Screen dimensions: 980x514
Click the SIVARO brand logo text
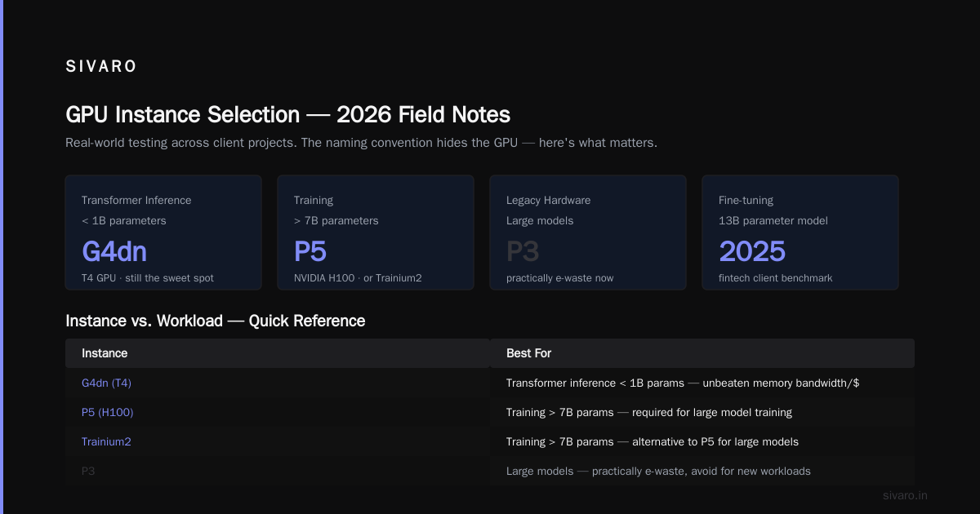[x=101, y=67]
